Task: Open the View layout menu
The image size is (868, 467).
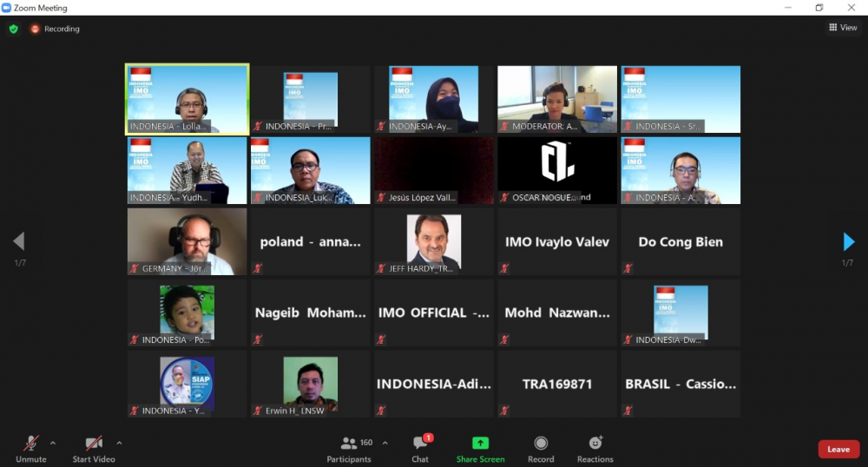Action: 843,28
